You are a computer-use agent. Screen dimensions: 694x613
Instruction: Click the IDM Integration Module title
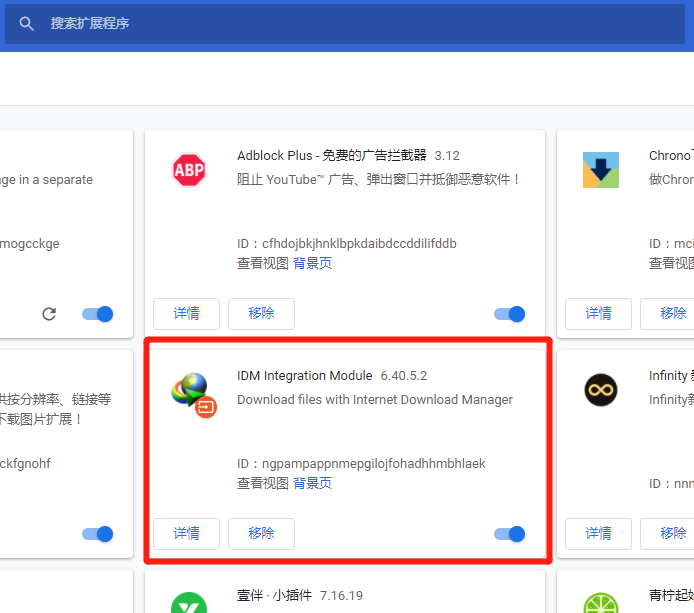pos(305,376)
